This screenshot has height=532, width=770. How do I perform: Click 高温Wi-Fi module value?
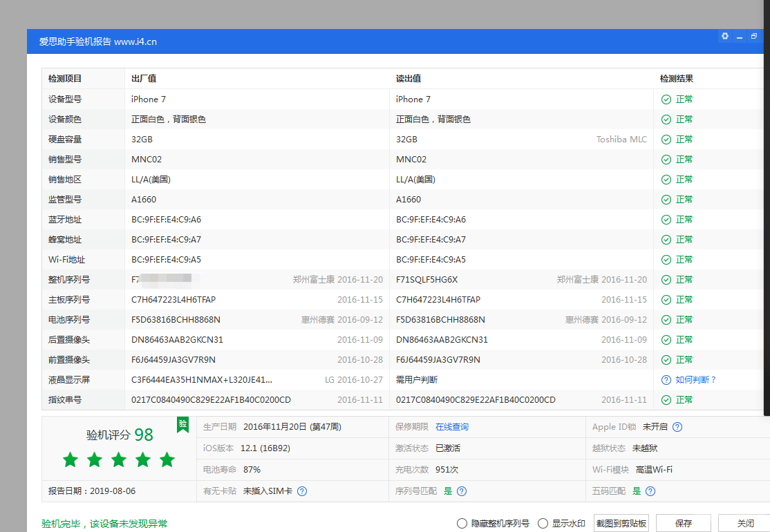(654, 470)
